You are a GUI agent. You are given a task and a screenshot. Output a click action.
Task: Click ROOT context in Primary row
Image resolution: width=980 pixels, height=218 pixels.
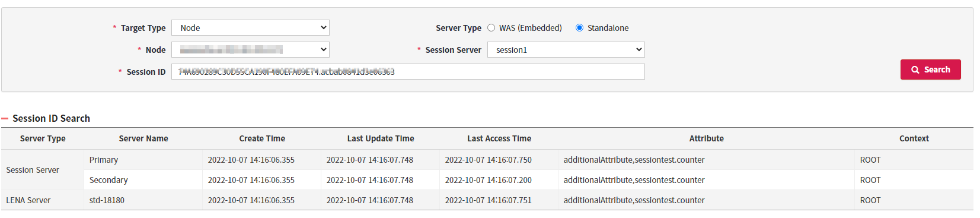(x=870, y=160)
